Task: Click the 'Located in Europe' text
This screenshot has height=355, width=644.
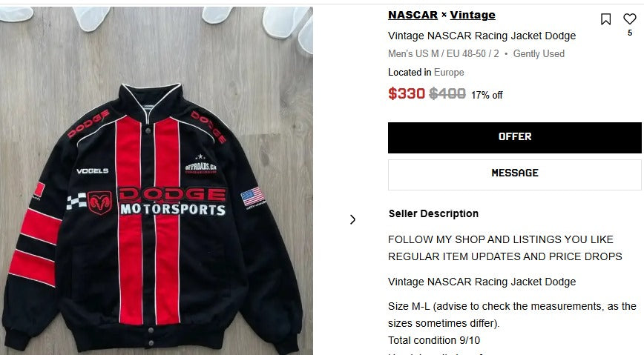Action: tap(426, 73)
